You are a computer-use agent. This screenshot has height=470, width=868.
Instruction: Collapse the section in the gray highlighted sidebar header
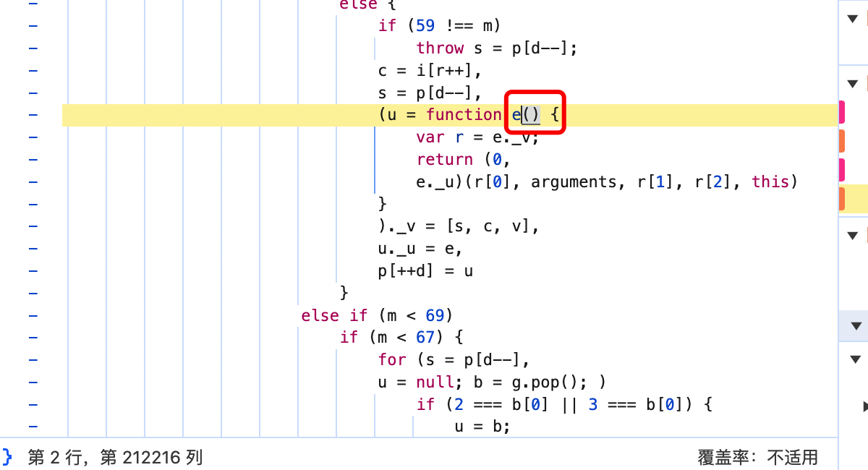856,325
